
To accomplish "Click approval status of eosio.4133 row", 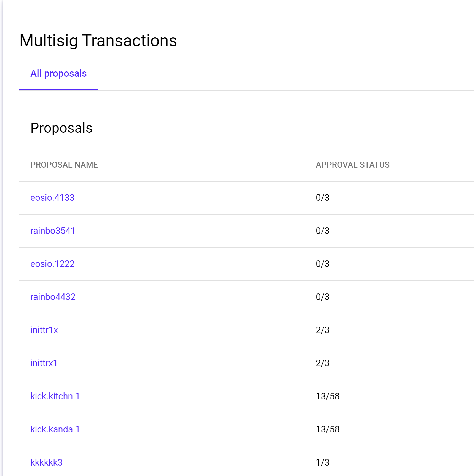I will point(322,198).
